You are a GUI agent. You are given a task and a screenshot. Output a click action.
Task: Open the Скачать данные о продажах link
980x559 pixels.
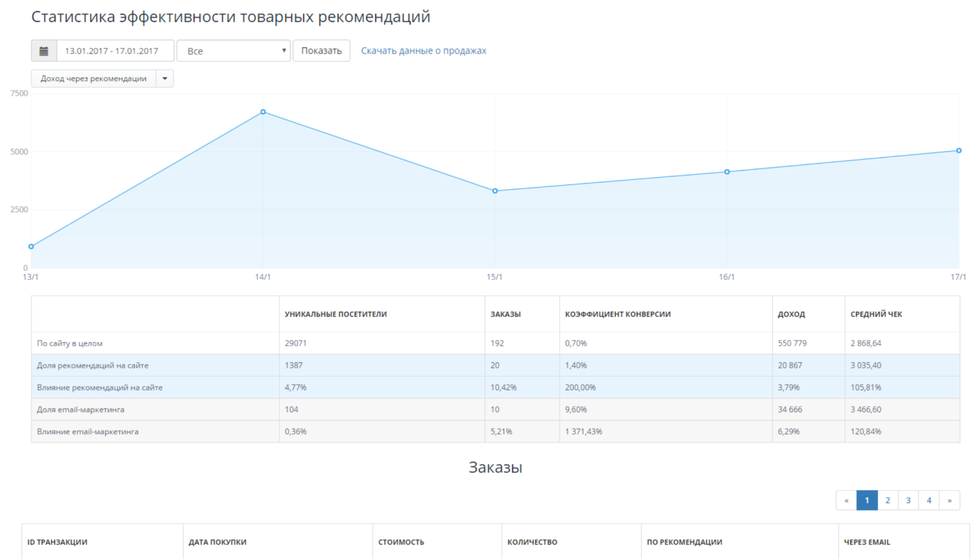pos(423,50)
